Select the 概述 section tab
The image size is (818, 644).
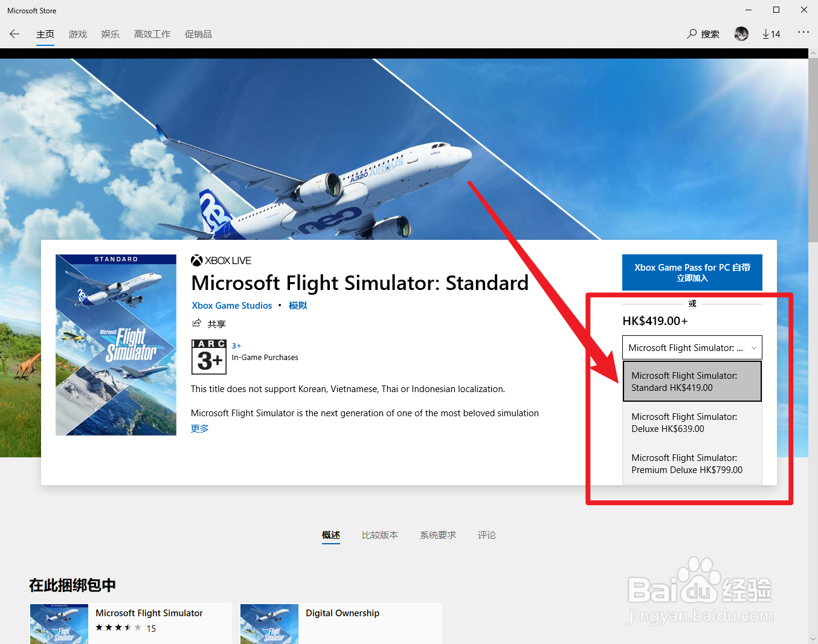click(x=331, y=535)
